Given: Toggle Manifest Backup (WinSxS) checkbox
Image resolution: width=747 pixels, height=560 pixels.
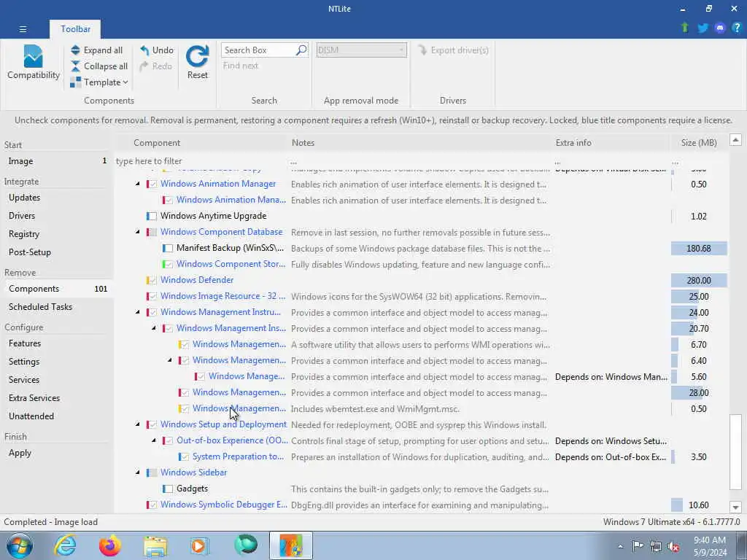Looking at the screenshot, I should [169, 248].
